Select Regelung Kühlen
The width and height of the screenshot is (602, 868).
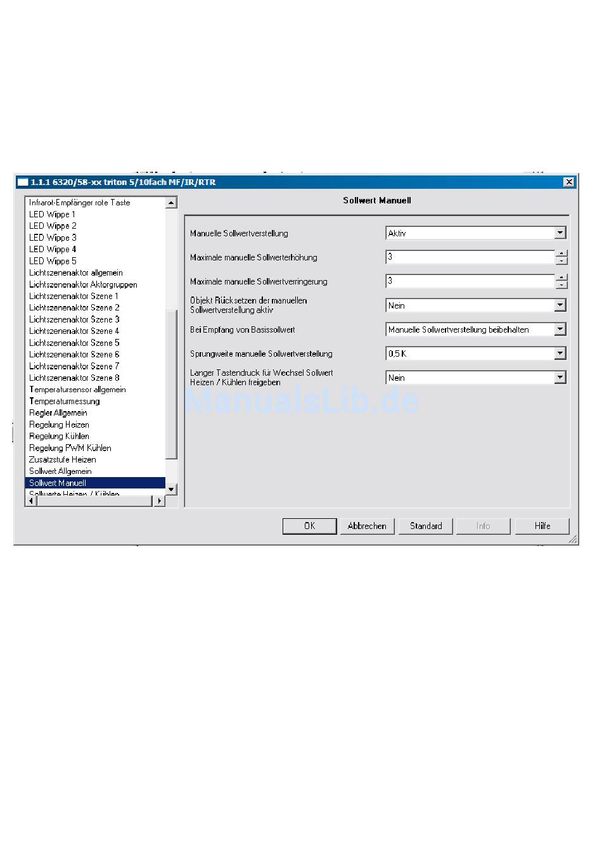59,436
